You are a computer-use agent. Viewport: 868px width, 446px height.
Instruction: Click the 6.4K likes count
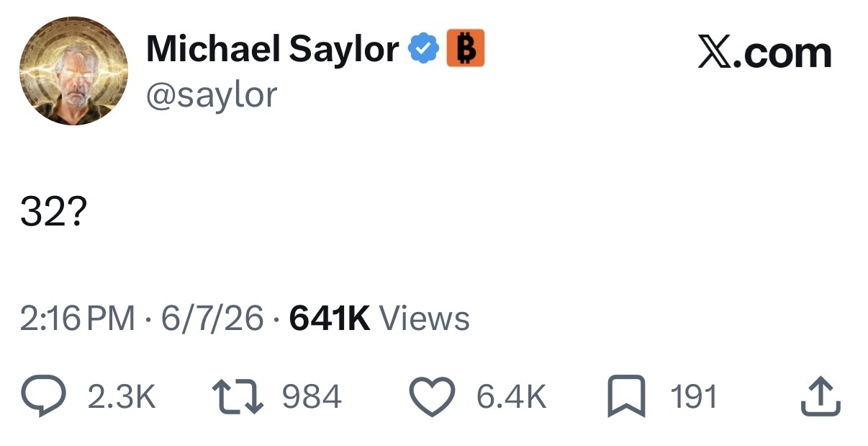(x=511, y=397)
